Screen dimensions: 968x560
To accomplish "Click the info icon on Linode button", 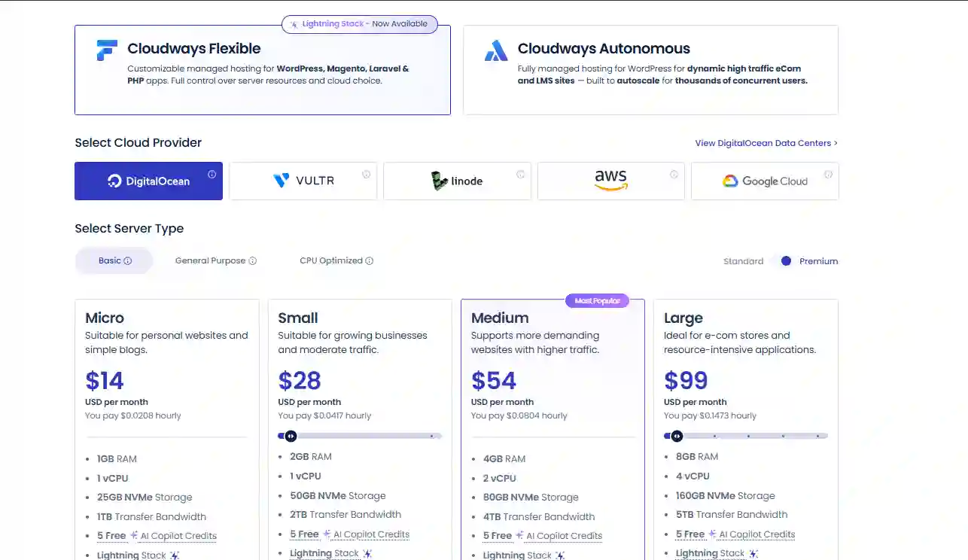I will pos(520,174).
